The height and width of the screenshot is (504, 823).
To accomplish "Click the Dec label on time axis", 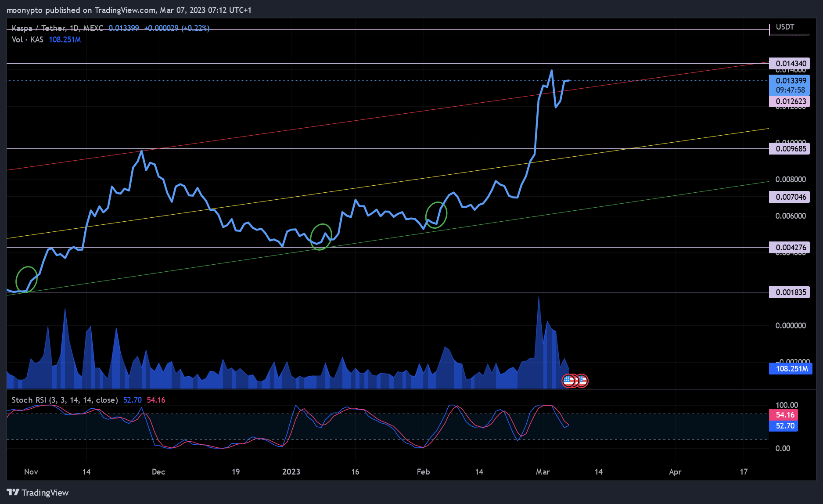I will coord(158,472).
